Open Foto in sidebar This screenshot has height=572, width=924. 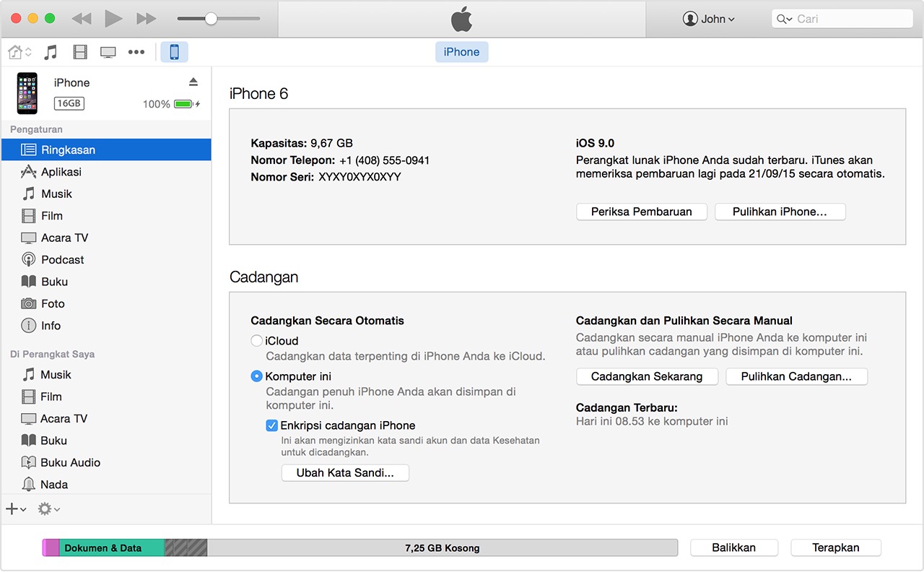pyautogui.click(x=106, y=303)
